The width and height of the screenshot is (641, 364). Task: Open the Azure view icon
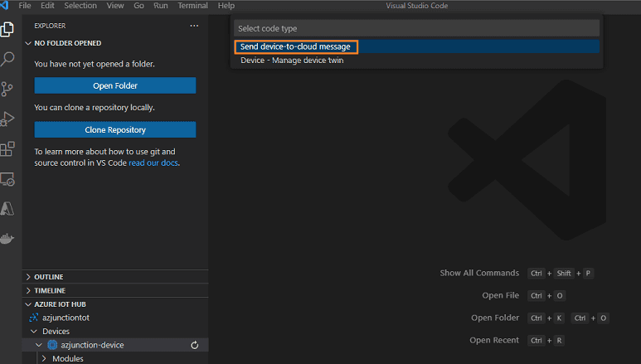pyautogui.click(x=7, y=209)
